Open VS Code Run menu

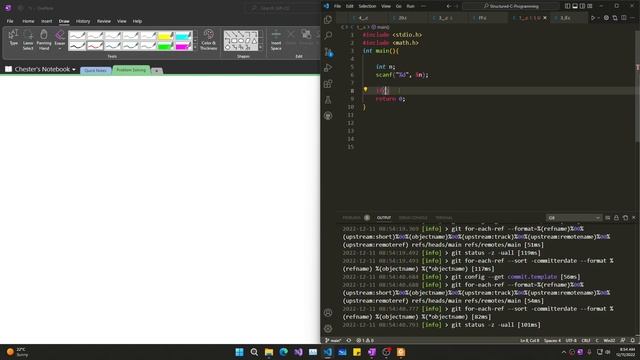pyautogui.click(x=411, y=6)
